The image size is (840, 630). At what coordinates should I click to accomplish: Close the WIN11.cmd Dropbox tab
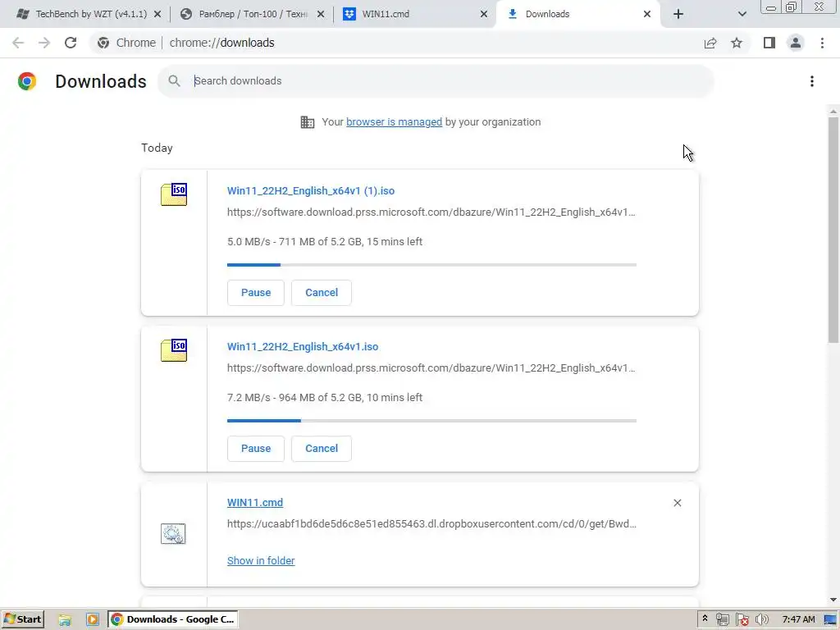pos(484,14)
